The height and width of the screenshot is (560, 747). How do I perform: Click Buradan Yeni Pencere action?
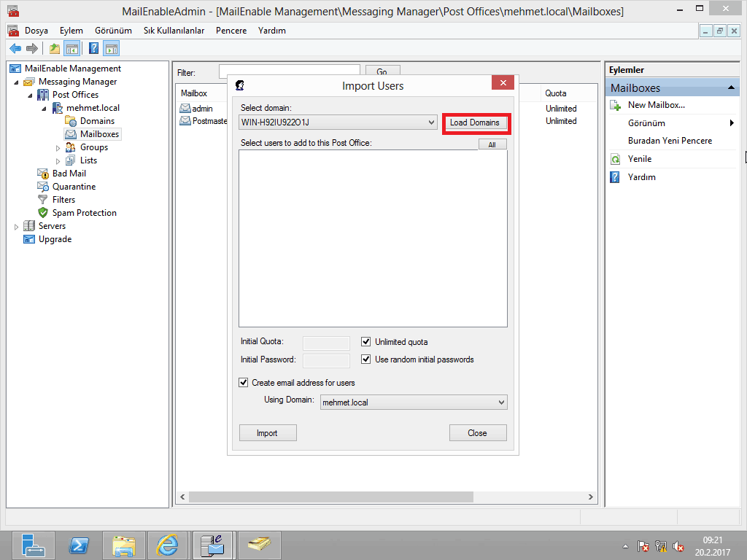point(670,141)
